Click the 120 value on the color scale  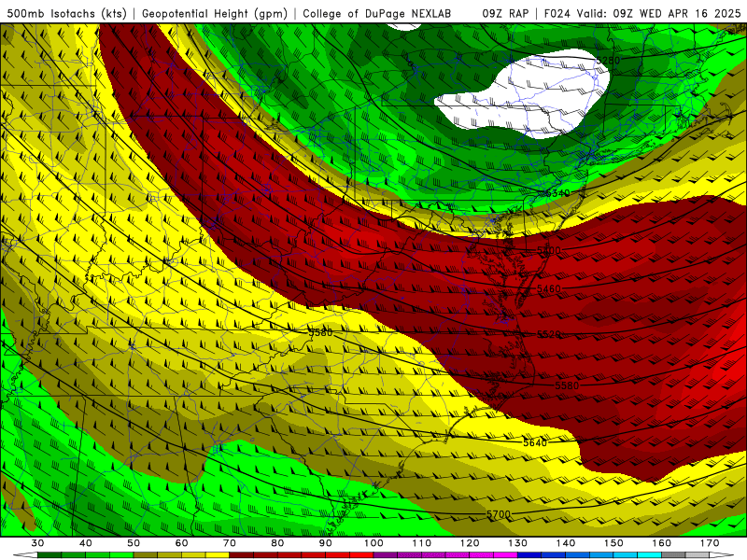[x=470, y=543]
